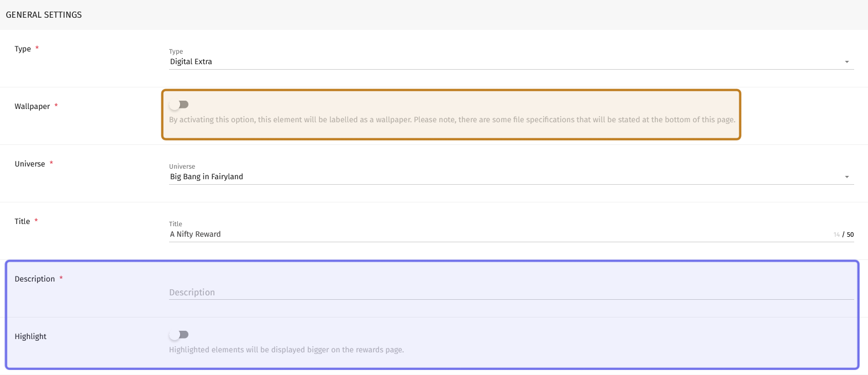
Task: Click the Highlight field label
Action: 30,336
